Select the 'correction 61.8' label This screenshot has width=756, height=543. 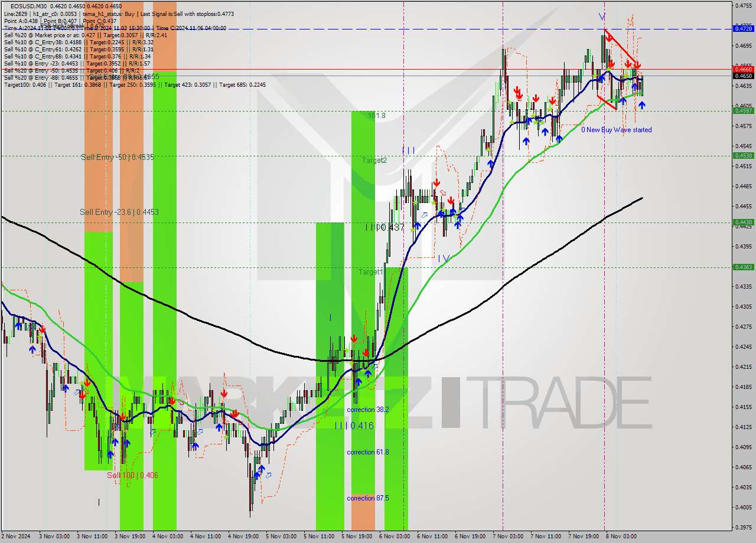tap(368, 452)
